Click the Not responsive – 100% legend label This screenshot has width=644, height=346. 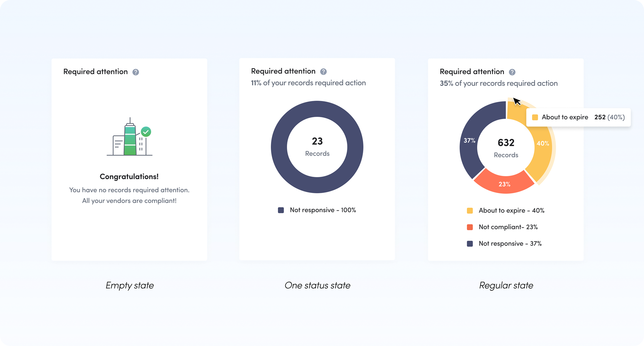click(x=323, y=210)
